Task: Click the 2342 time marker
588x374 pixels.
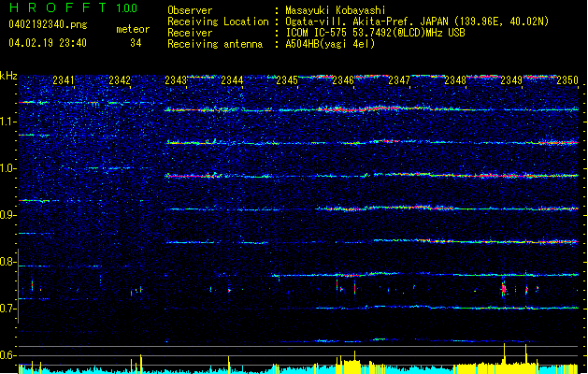Action: coord(120,80)
